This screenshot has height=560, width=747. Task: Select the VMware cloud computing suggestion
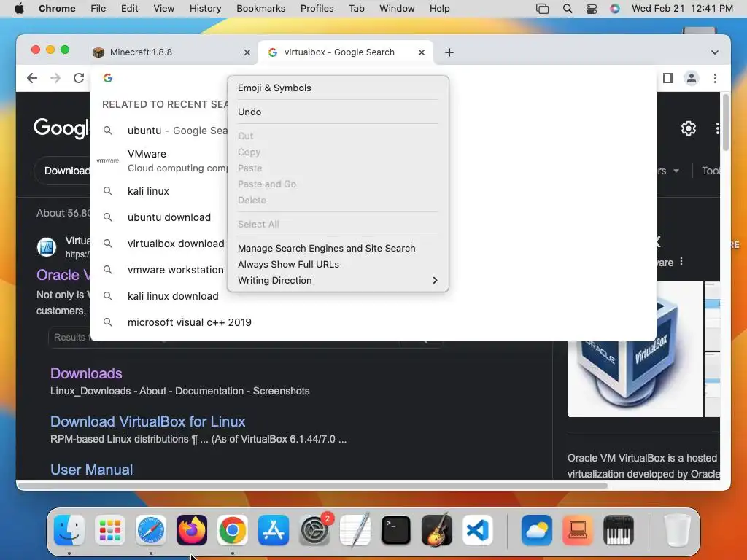pos(160,160)
